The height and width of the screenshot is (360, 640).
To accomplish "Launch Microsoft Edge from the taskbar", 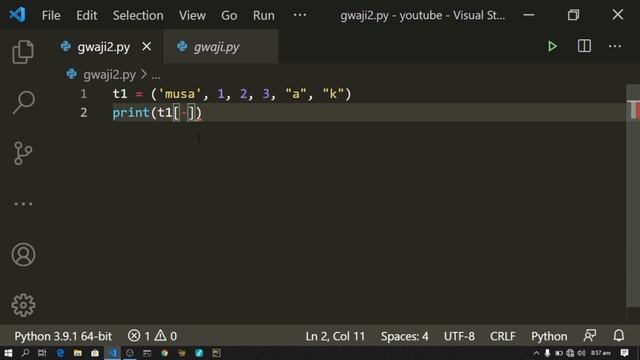I will pos(60,353).
